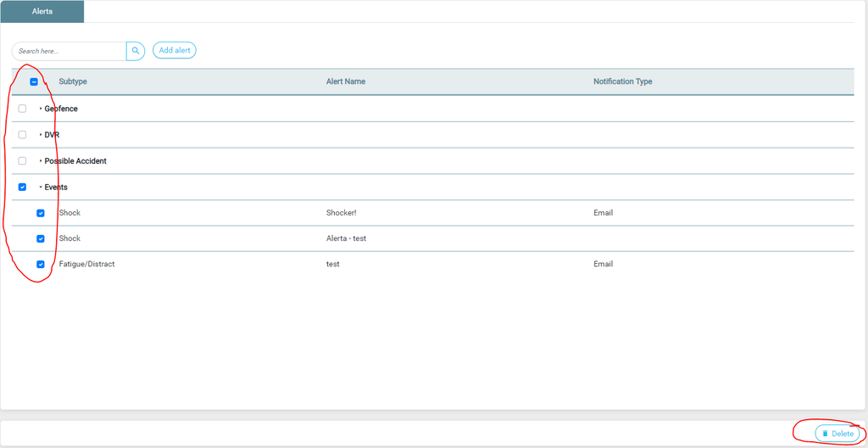Click the trash icon in Delete button
The image size is (868, 448).
[825, 434]
